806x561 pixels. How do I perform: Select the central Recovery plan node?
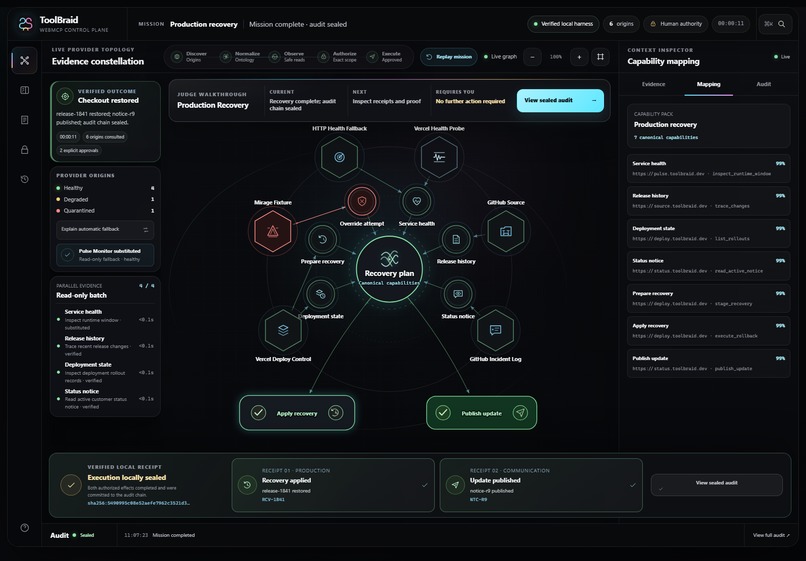click(x=389, y=269)
